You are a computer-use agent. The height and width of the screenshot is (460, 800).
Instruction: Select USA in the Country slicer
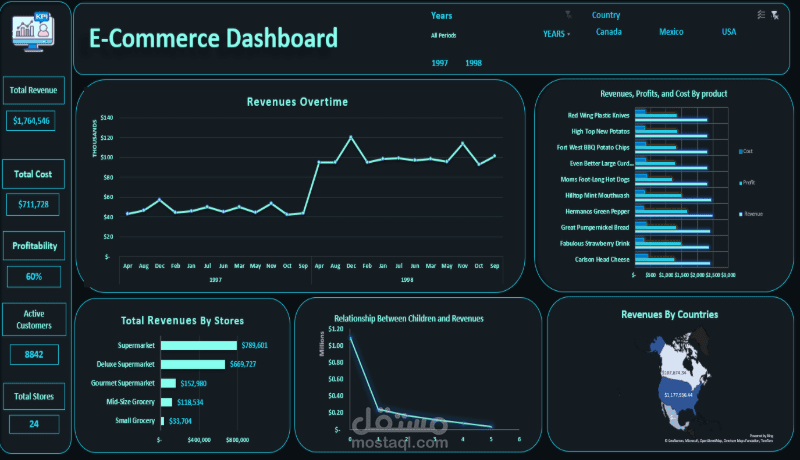pyautogui.click(x=729, y=32)
